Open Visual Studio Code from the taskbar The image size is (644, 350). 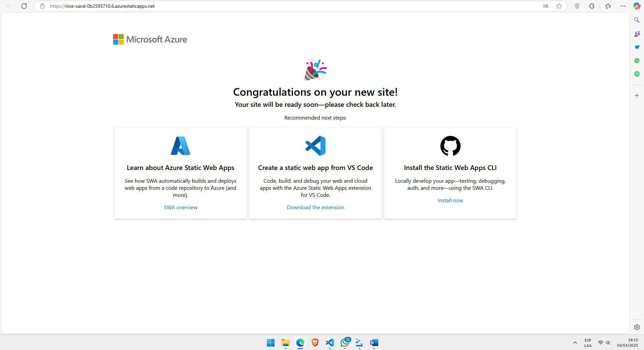330,343
